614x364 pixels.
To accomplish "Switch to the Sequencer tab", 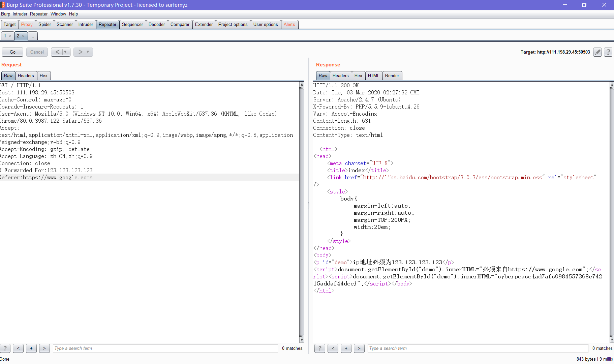I will click(x=132, y=24).
